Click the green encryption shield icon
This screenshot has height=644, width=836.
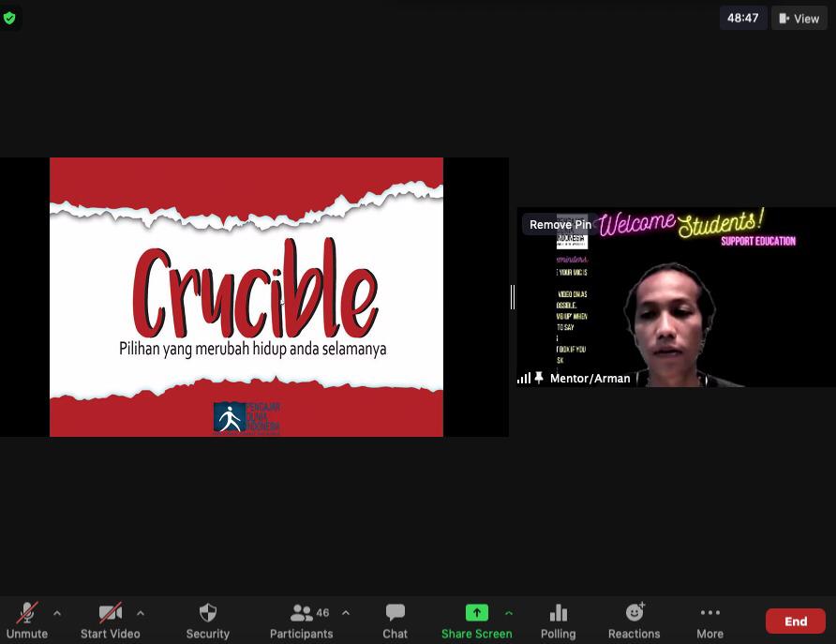(x=9, y=18)
